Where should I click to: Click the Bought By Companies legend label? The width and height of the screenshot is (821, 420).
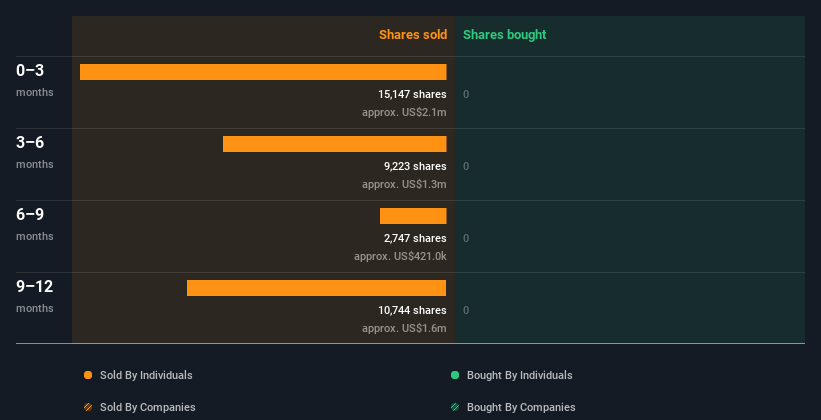click(x=521, y=408)
